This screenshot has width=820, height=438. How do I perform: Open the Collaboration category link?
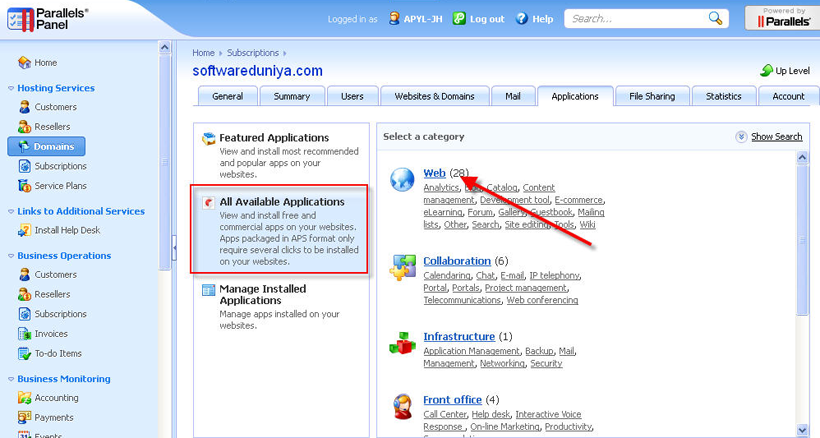[457, 261]
